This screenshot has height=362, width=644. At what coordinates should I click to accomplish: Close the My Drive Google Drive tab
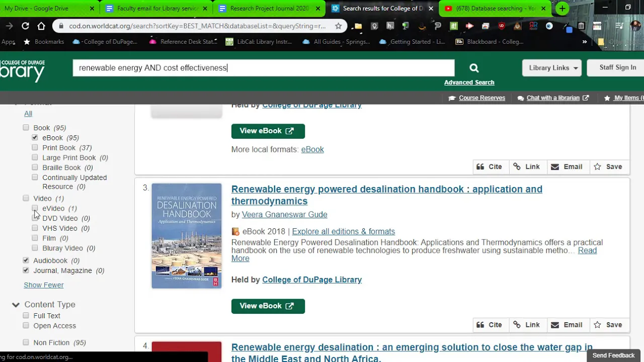pos(92,9)
